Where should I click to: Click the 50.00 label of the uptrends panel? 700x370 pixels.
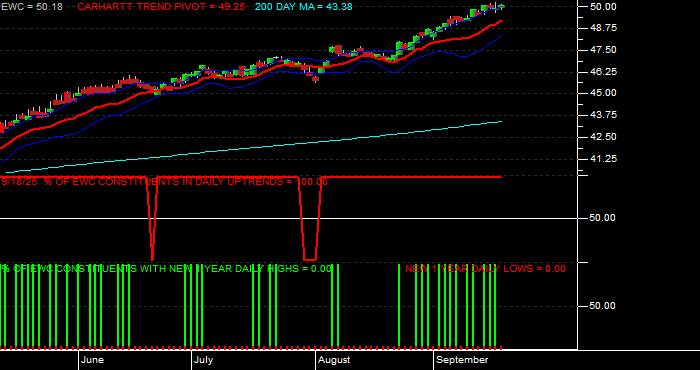coord(603,217)
